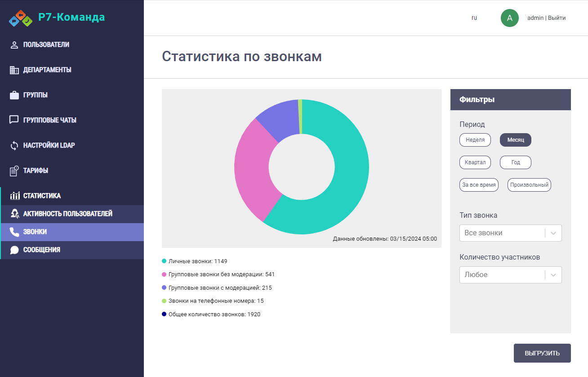Select the Неделя period filter
588x377 pixels.
475,140
